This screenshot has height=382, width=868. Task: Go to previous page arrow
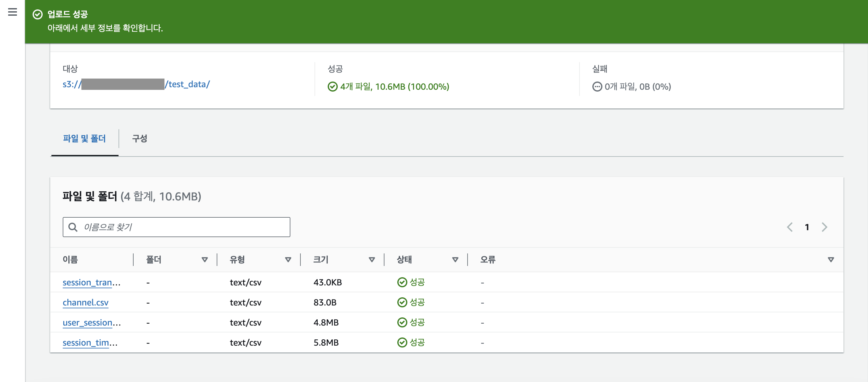point(790,227)
